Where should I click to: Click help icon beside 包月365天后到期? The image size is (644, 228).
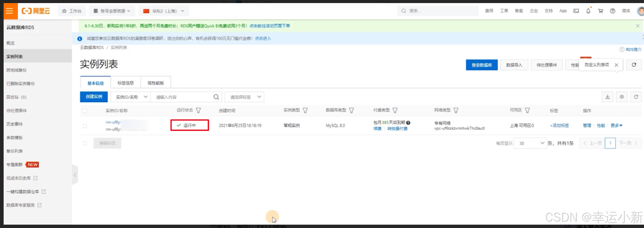408,123
